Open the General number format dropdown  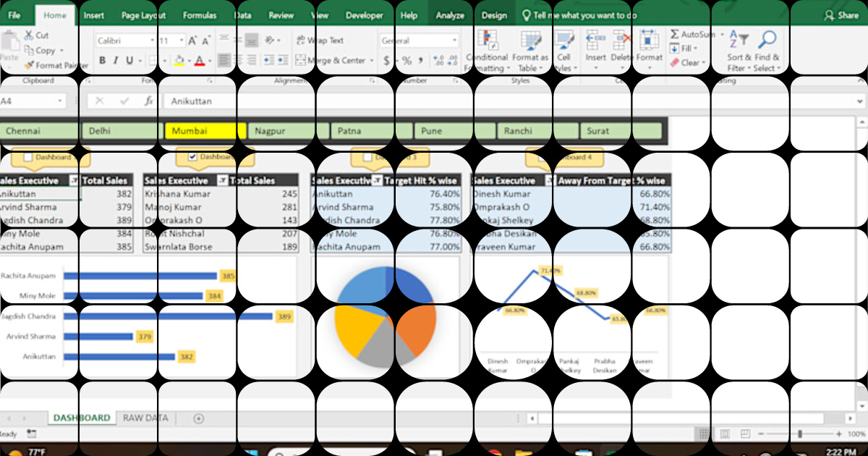tap(454, 41)
